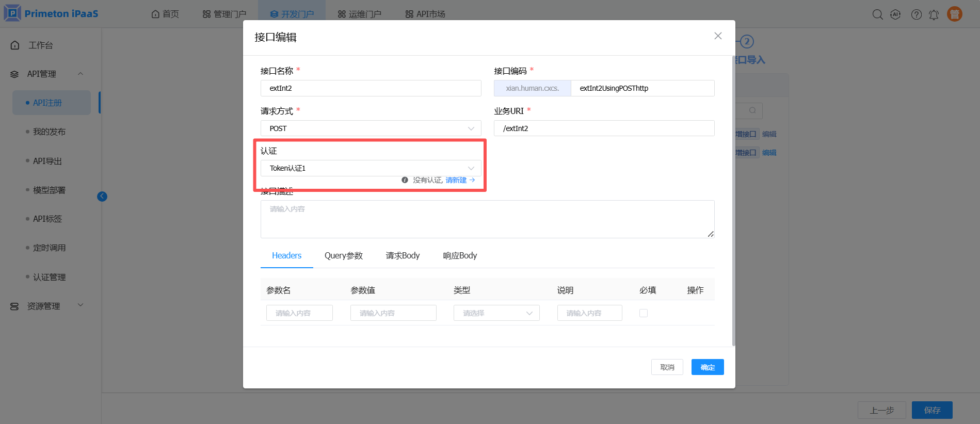This screenshot has height=424, width=980.
Task: Click the 请新建 authentication link
Action: point(456,180)
